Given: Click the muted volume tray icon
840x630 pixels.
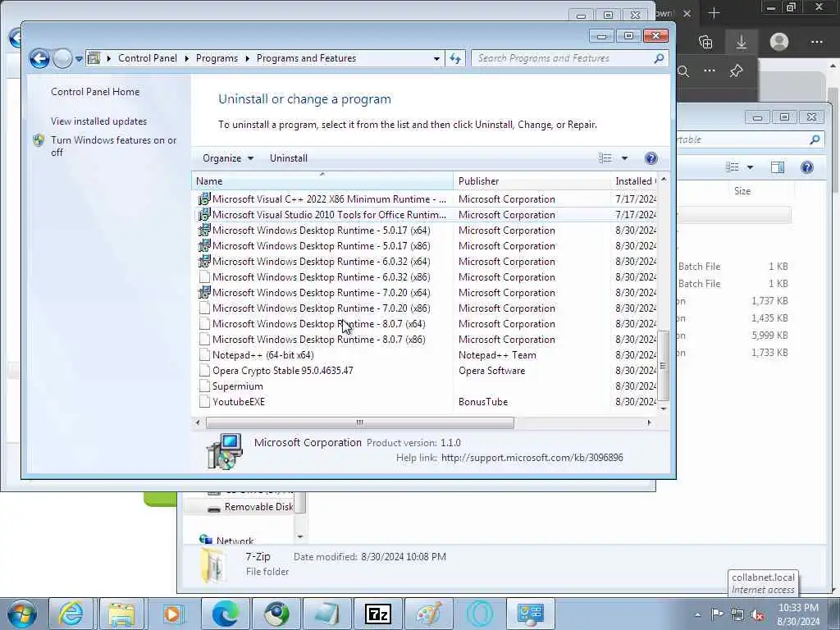Looking at the screenshot, I should pos(757,615).
